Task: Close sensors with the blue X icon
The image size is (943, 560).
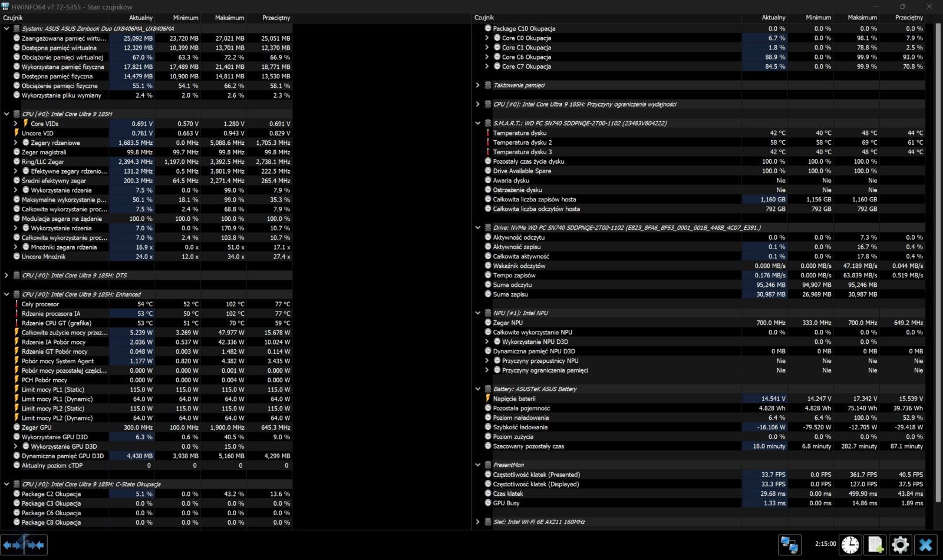Action: 926,545
